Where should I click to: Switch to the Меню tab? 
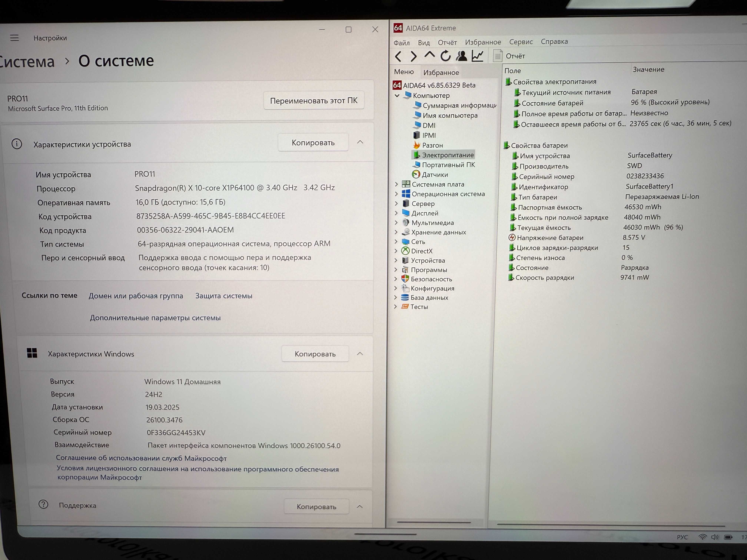tap(404, 72)
